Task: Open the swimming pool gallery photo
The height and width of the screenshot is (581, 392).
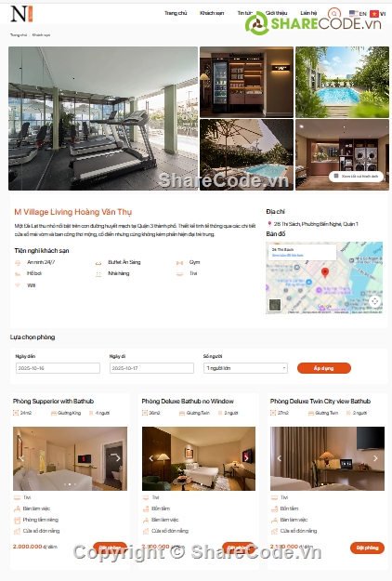Action: point(342,82)
